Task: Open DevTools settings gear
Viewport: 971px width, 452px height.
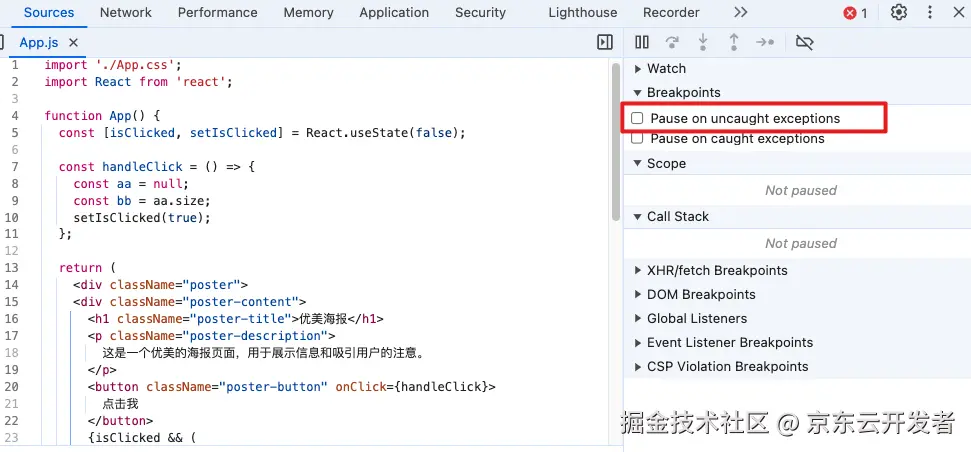Action: click(x=899, y=12)
